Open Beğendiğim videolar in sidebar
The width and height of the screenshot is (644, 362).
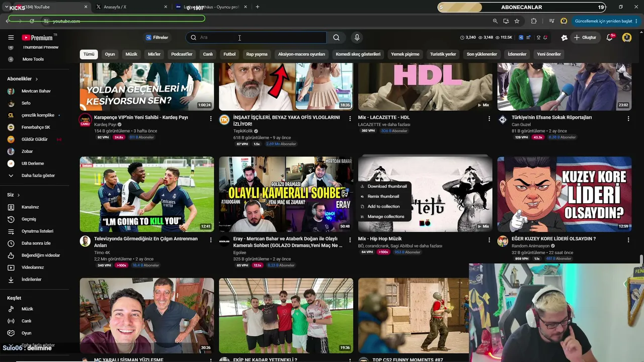(35, 255)
